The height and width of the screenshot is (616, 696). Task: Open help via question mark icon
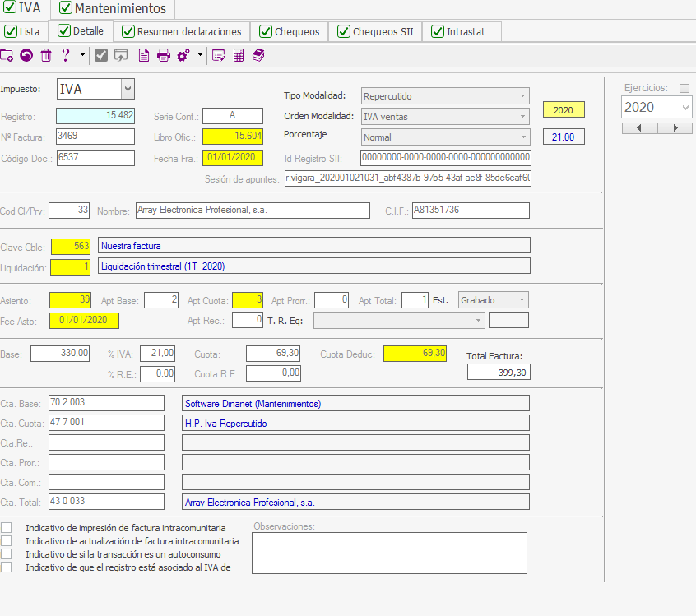click(66, 56)
